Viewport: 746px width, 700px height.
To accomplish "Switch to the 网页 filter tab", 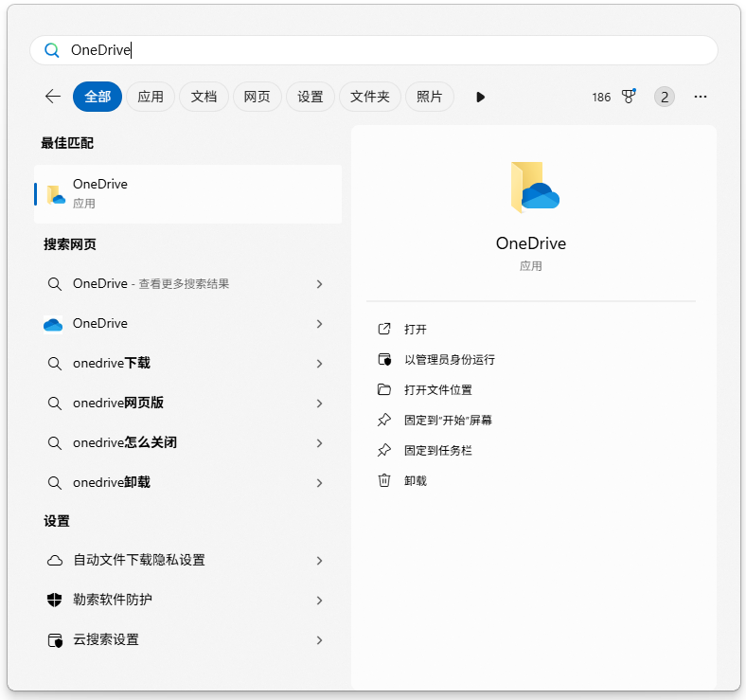I will click(x=257, y=97).
